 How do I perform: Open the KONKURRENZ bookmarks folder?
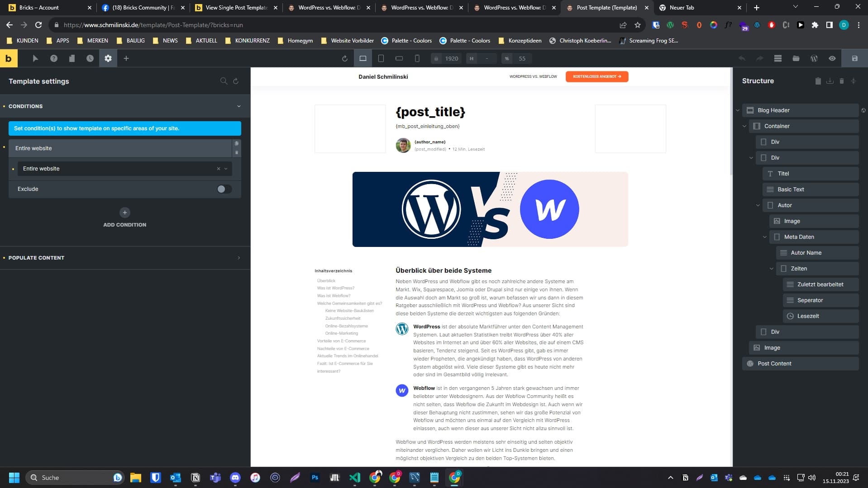point(247,40)
